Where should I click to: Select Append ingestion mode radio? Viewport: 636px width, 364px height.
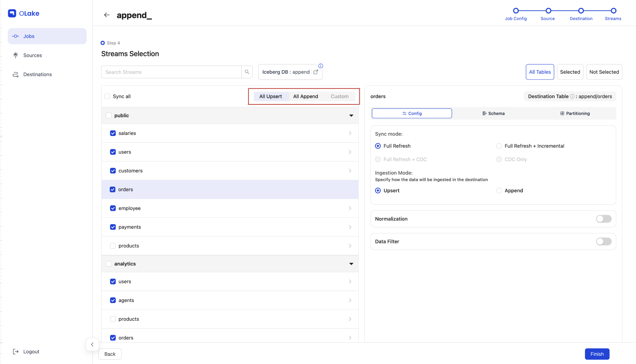499,191
